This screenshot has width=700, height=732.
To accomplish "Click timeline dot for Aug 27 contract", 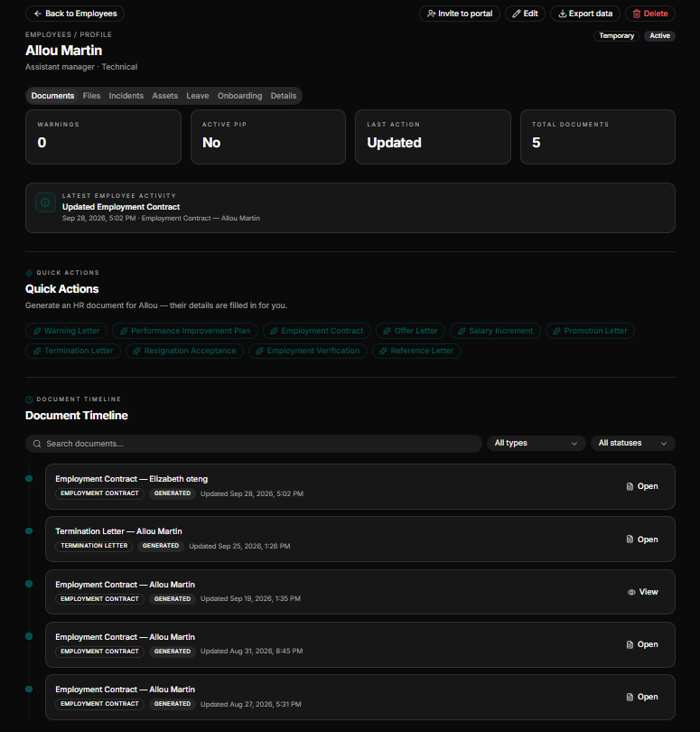I will 29,689.
